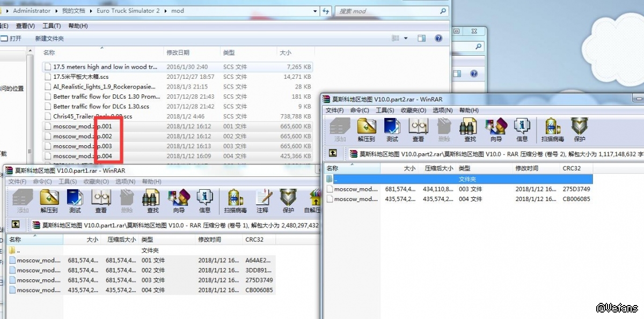Click 扫描病毒 (Virus Scan) in part2.rar window
This screenshot has width=644, height=319.
coord(552,130)
